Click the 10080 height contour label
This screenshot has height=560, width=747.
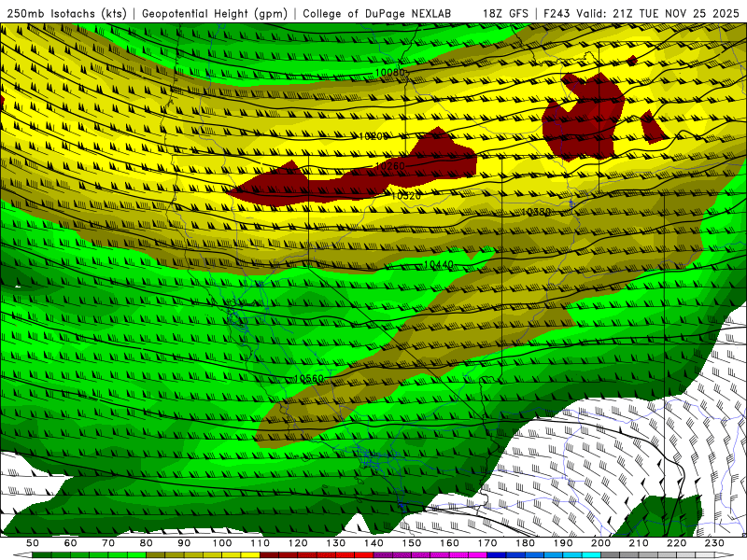point(390,73)
